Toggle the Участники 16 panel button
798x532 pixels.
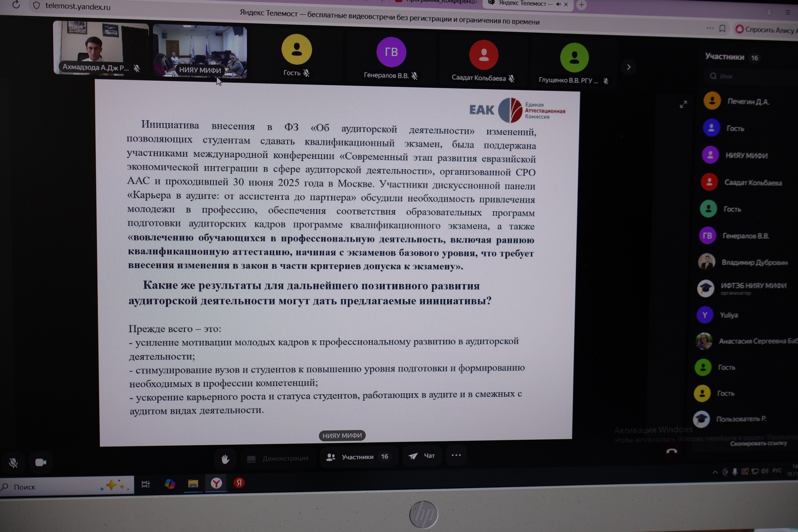tap(358, 457)
